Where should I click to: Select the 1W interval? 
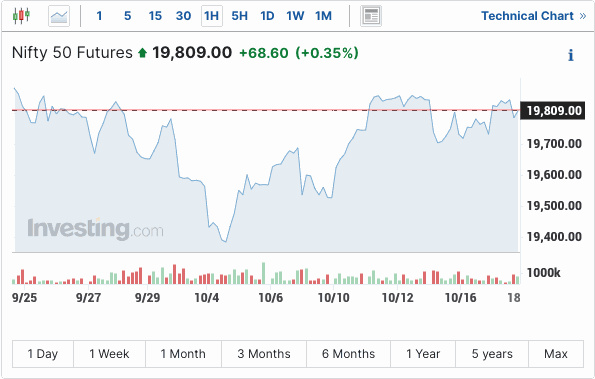[295, 16]
